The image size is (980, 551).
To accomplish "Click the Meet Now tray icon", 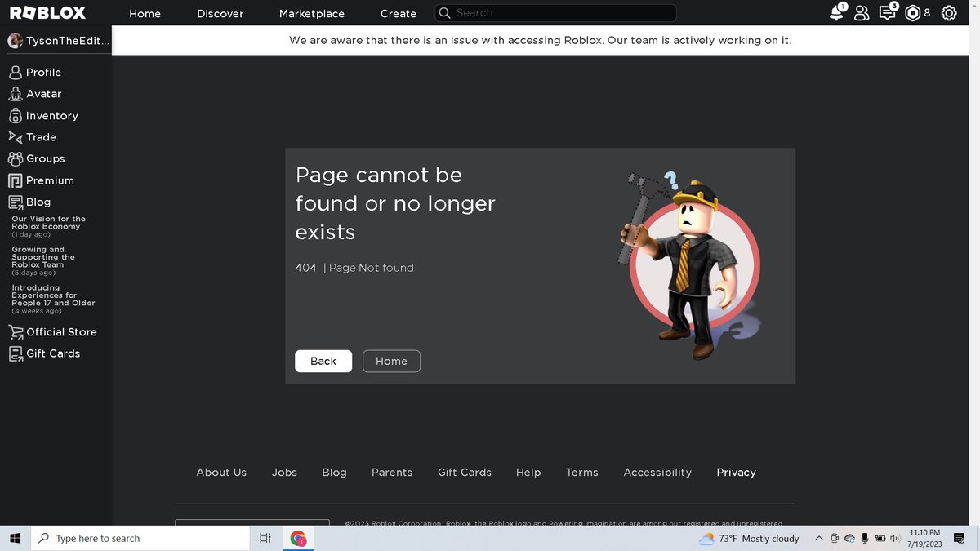I will (x=835, y=539).
